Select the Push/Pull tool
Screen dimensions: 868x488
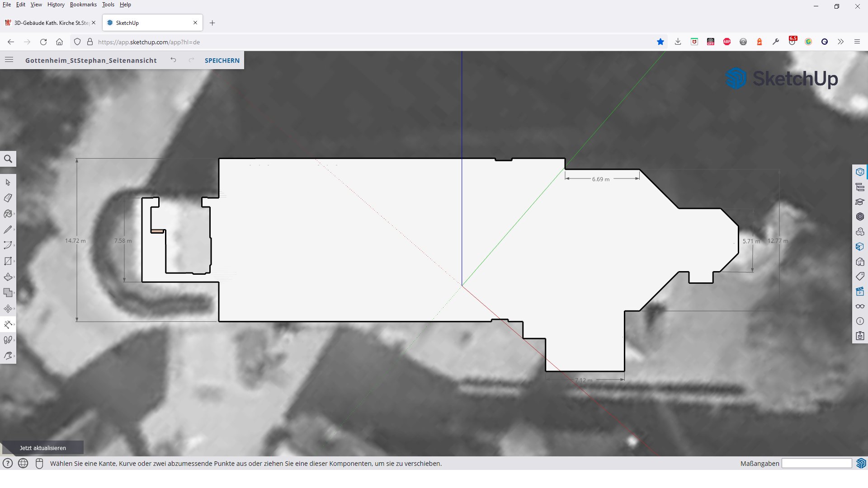coord(8,277)
